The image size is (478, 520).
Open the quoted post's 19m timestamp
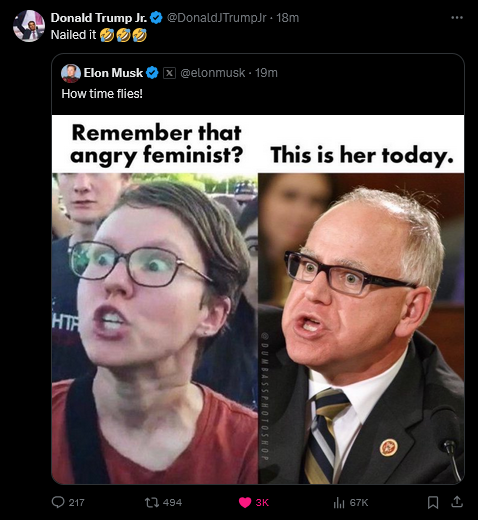(x=266, y=73)
